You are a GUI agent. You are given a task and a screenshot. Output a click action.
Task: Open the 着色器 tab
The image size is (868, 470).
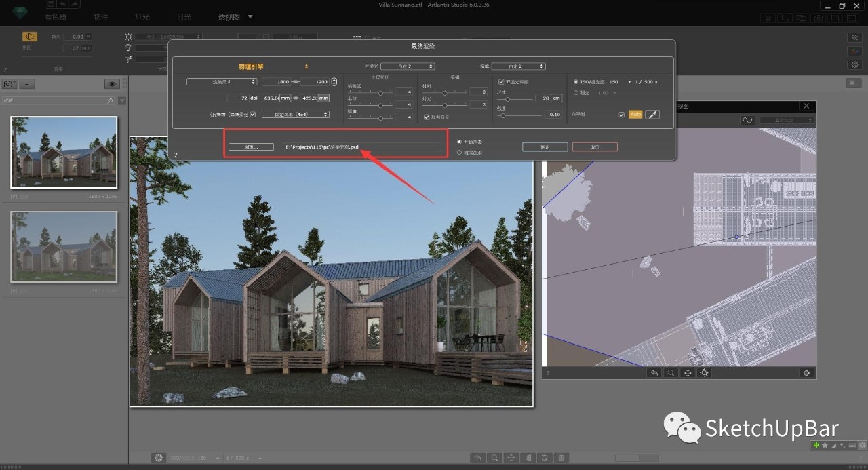coord(56,16)
